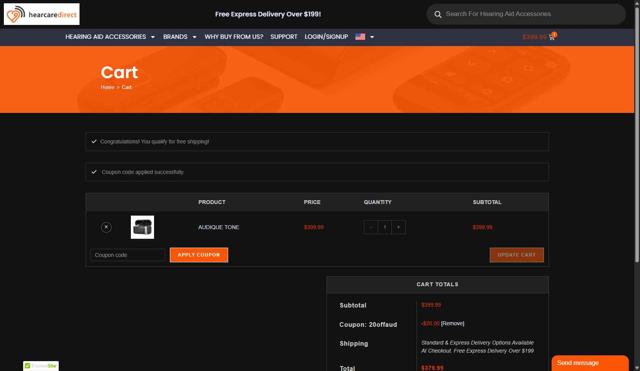
Task: Open Why Buy From Us page
Action: tap(234, 37)
